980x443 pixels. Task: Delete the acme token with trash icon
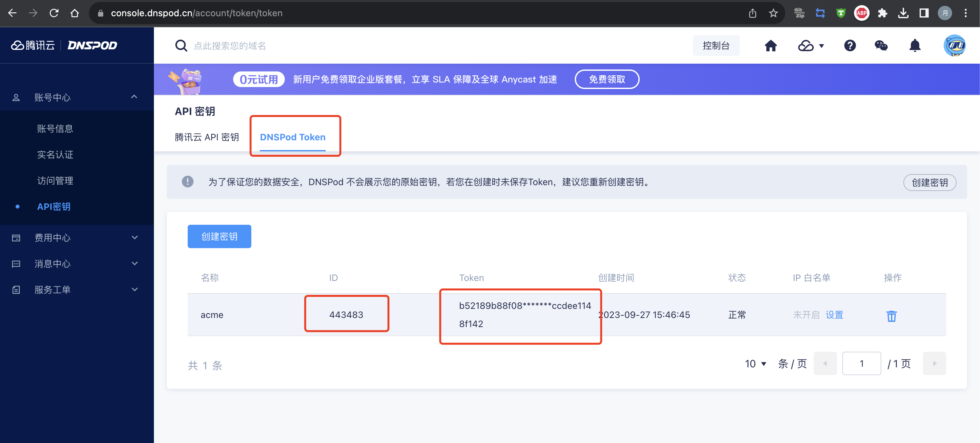click(891, 316)
